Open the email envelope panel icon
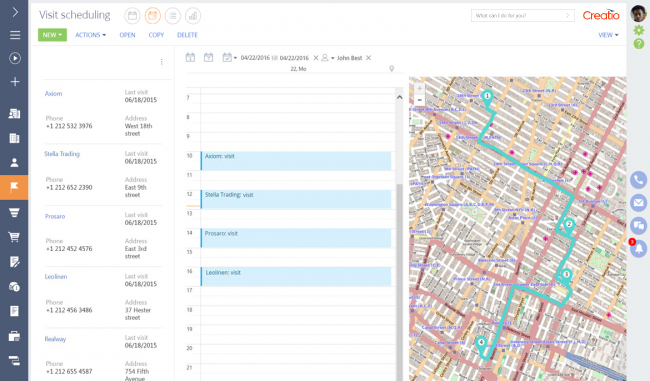This screenshot has width=650, height=381. tap(638, 203)
